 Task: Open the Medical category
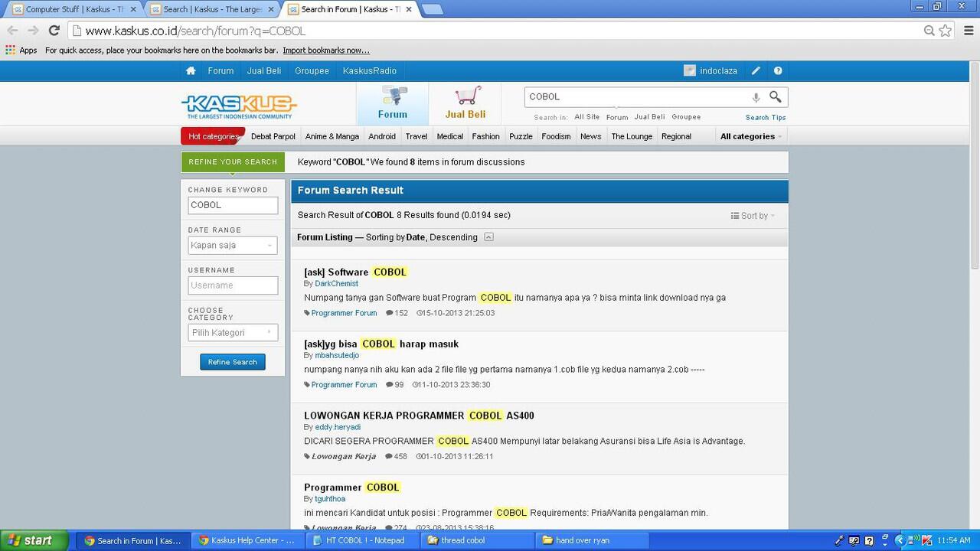pos(450,136)
